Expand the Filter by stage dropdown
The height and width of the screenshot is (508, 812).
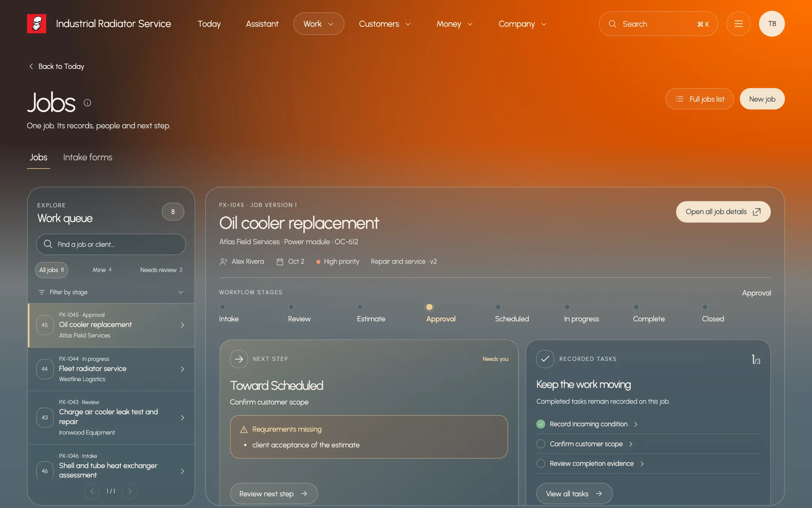coord(111,292)
